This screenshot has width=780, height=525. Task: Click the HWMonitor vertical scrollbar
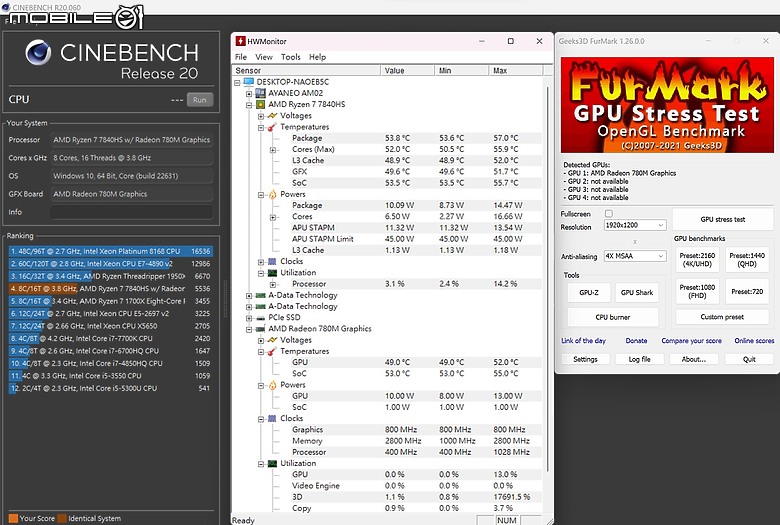coord(548,279)
